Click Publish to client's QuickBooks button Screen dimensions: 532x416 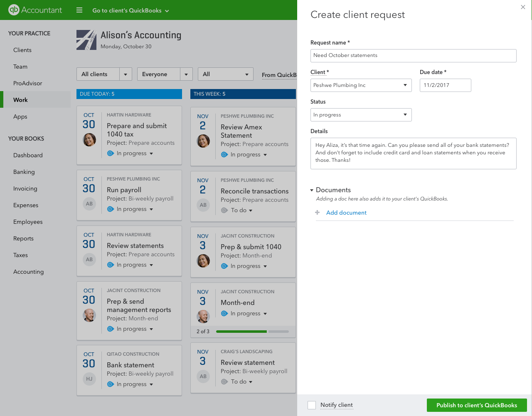[477, 405]
